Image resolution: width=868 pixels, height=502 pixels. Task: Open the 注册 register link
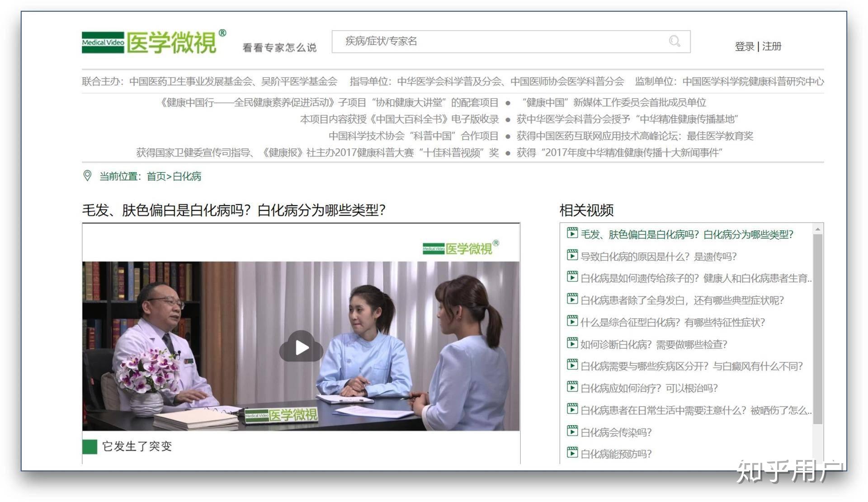tap(772, 47)
